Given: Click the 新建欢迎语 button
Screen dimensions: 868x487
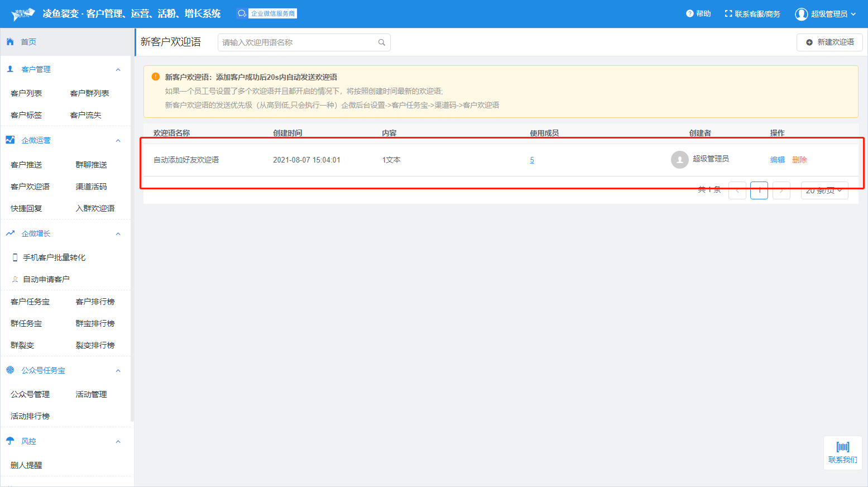Looking at the screenshot, I should (829, 42).
